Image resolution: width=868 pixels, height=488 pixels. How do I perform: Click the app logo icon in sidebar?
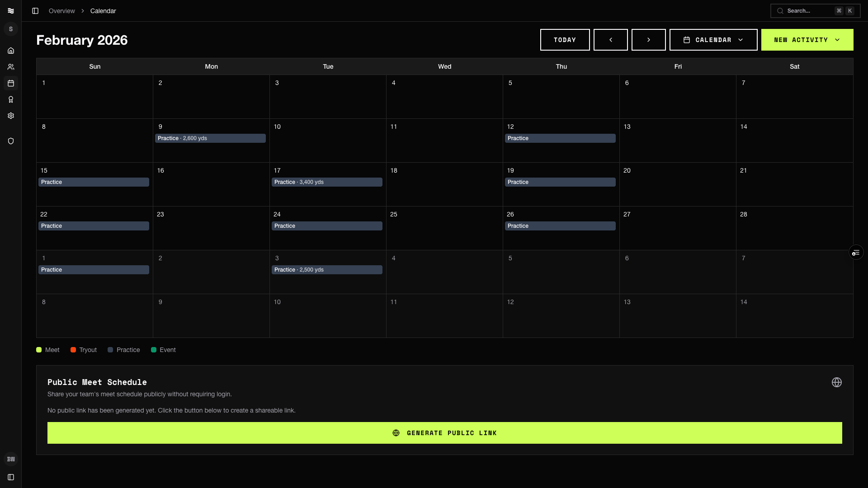click(11, 11)
